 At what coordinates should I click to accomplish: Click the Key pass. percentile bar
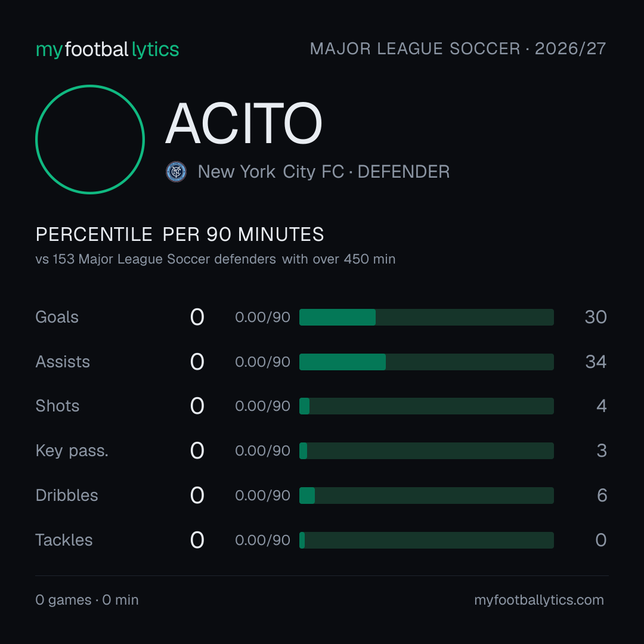point(426,451)
